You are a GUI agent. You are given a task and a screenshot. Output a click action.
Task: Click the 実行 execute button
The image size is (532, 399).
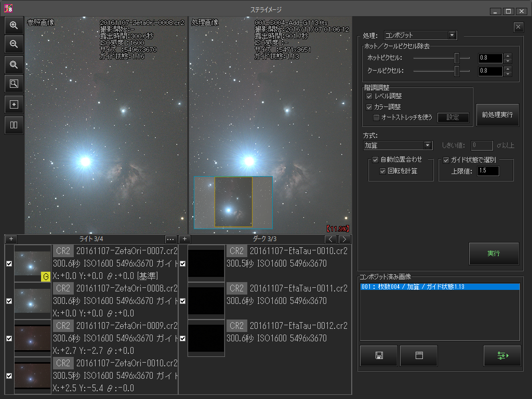coord(494,254)
